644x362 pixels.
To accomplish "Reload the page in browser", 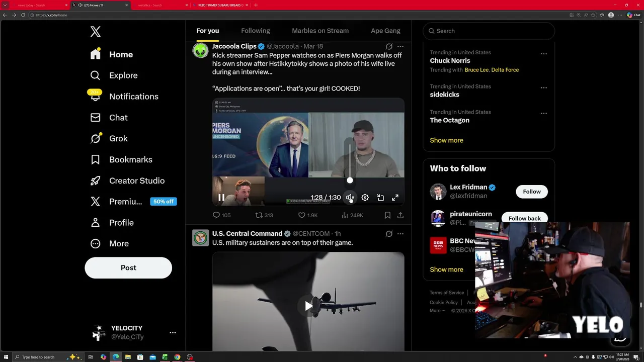I will click(x=23, y=15).
